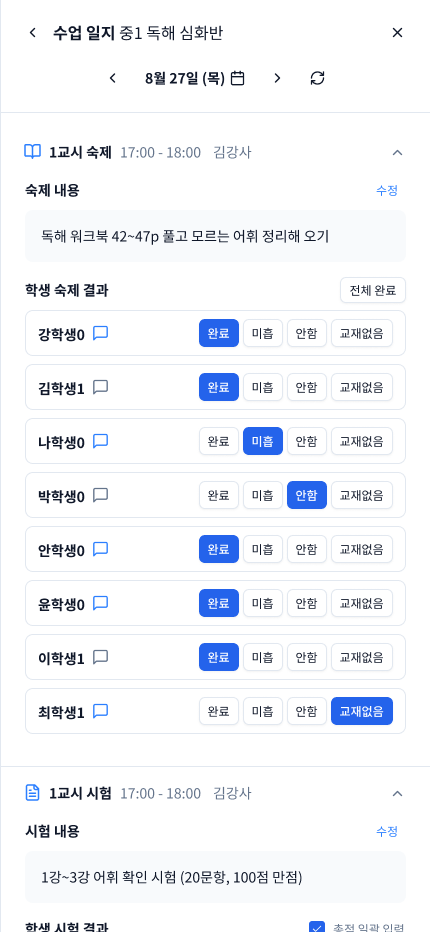Edit homework content via 수정 link
The height and width of the screenshot is (932, 430).
(x=387, y=190)
